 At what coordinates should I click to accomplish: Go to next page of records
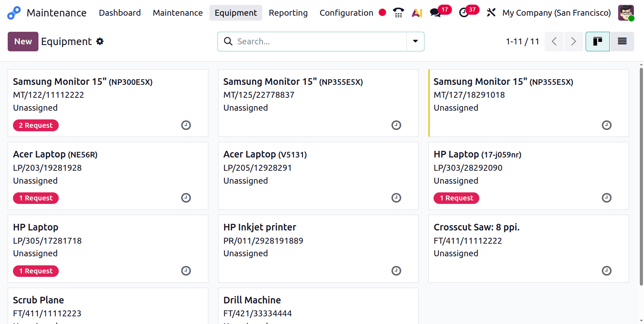point(573,42)
